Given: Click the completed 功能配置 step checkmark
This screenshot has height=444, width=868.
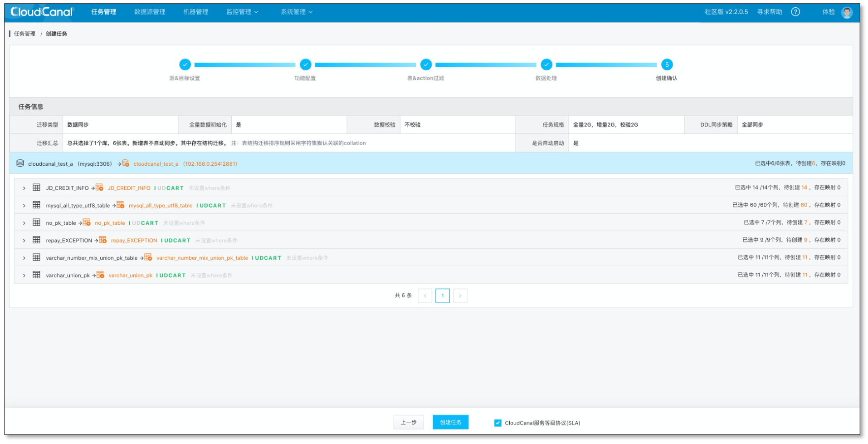Looking at the screenshot, I should coord(305,65).
